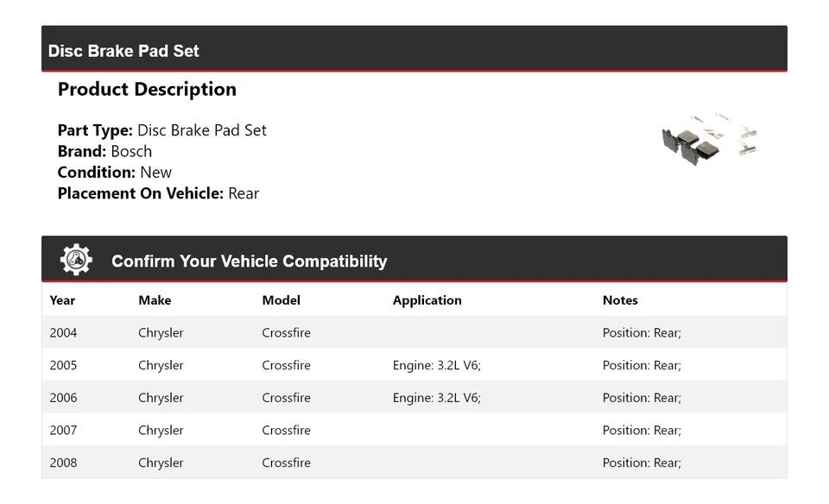Select the Year column header

coord(62,300)
